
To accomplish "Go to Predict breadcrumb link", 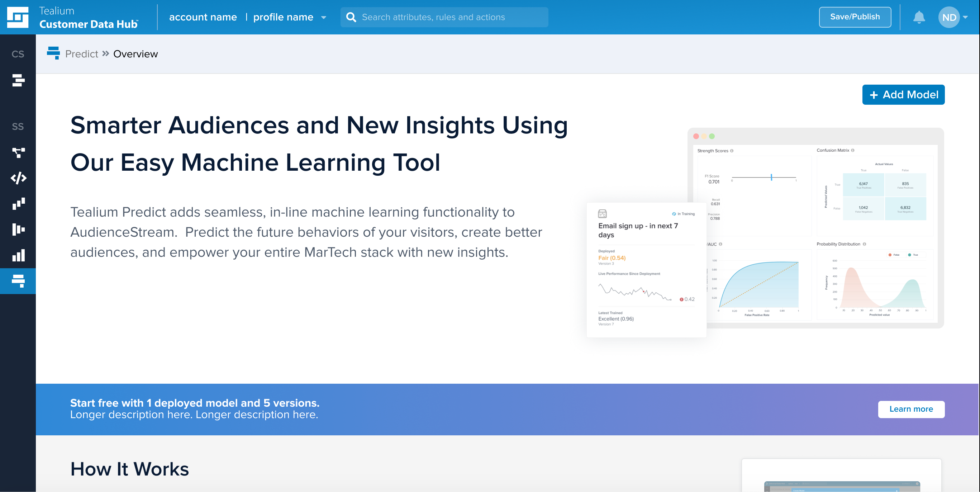I will pos(81,54).
